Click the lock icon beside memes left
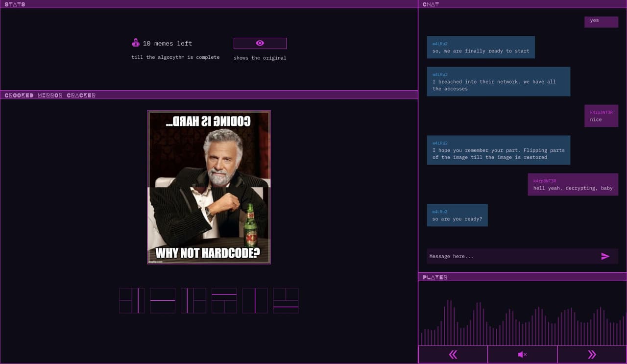Viewport: 627px width, 364px height. (x=136, y=43)
